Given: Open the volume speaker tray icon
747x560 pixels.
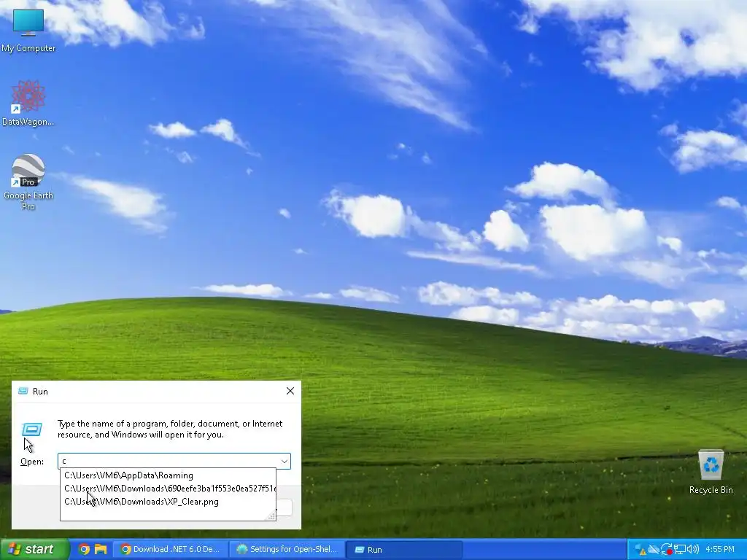Looking at the screenshot, I should coord(693,550).
